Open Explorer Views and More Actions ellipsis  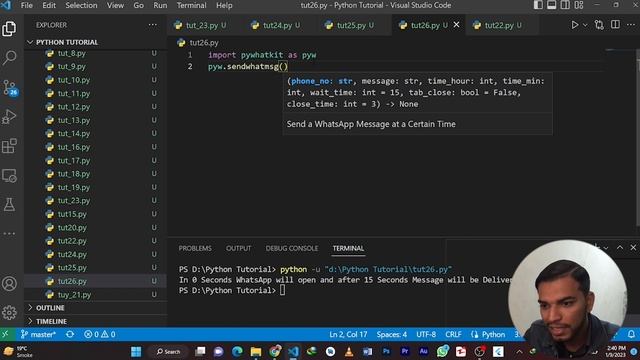coord(153,25)
